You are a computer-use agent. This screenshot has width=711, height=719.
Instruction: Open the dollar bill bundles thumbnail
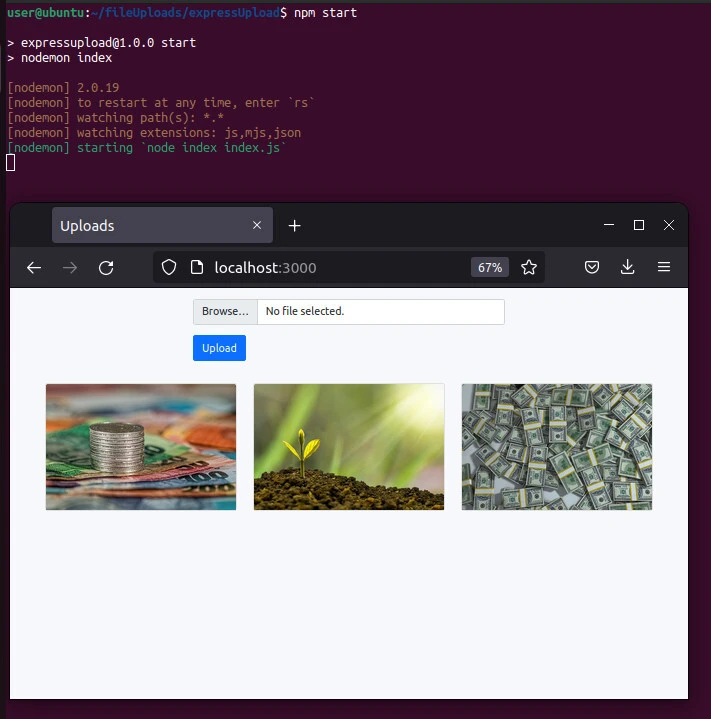click(557, 447)
